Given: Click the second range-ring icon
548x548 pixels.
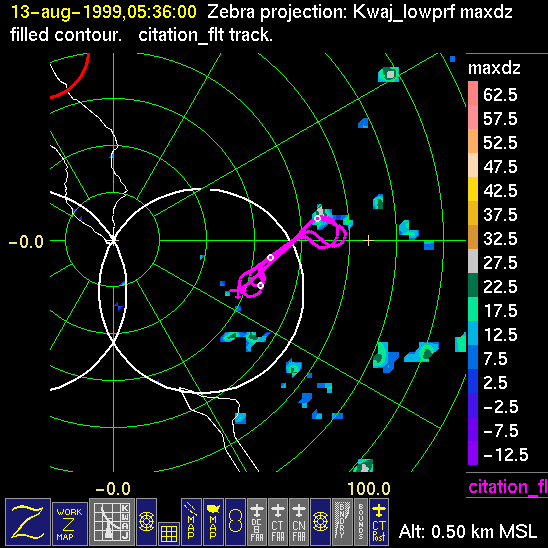Looking at the screenshot, I should 320,522.
